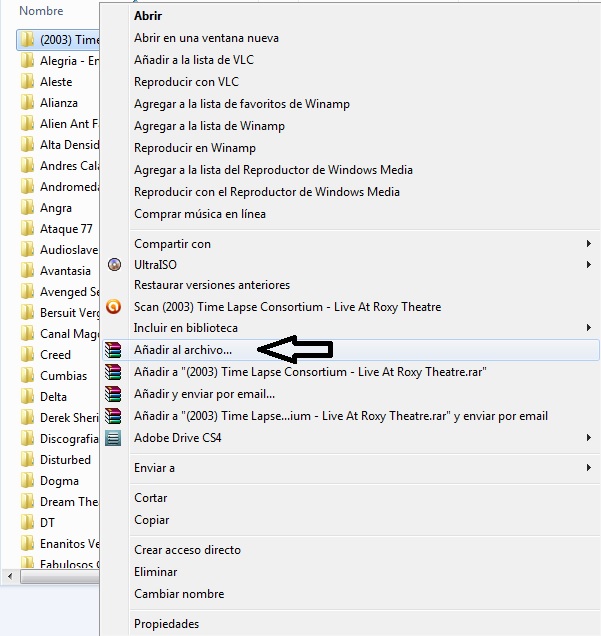Click WinRAR icon beside Añadir y enviar por email
Viewport: 601px width, 636px height.
click(x=113, y=394)
